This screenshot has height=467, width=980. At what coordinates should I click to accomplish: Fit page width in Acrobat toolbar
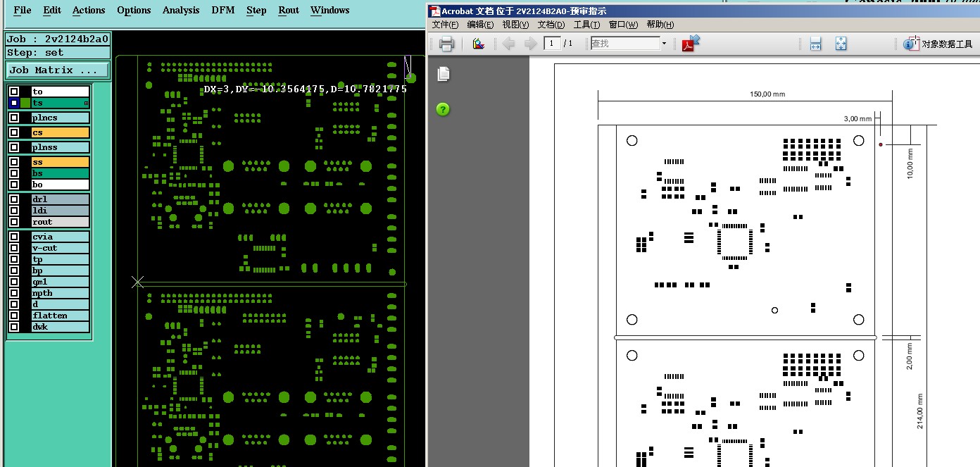815,44
